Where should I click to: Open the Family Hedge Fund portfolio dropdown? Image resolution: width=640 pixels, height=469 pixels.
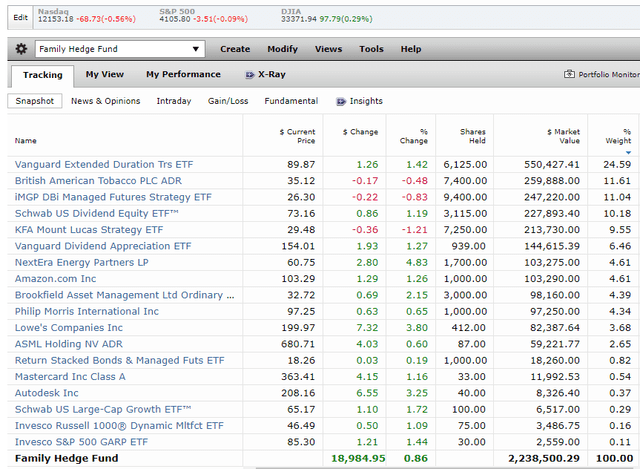[120, 49]
